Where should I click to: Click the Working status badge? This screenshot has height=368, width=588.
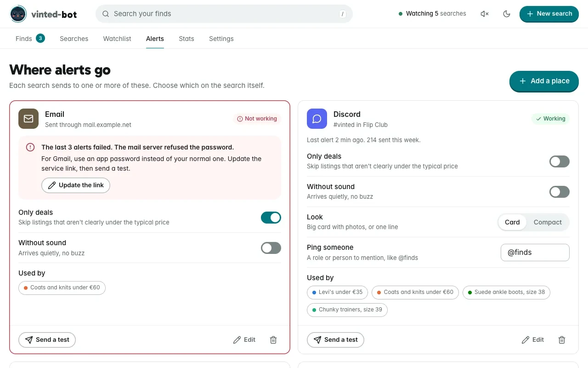550,119
